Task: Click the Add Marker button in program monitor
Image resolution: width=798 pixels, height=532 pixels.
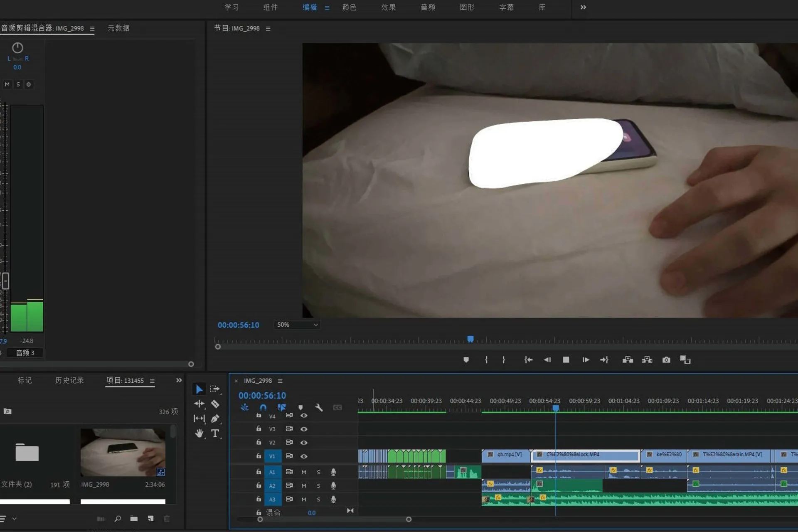Action: (466, 360)
